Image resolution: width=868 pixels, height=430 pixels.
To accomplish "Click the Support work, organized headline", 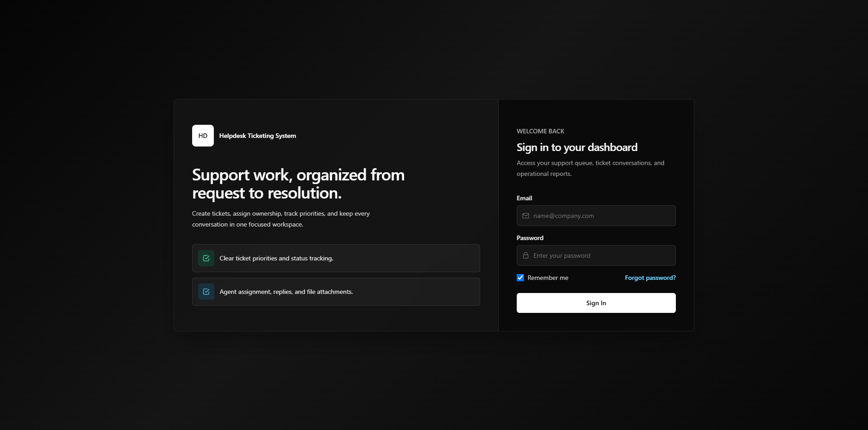I will tap(298, 184).
